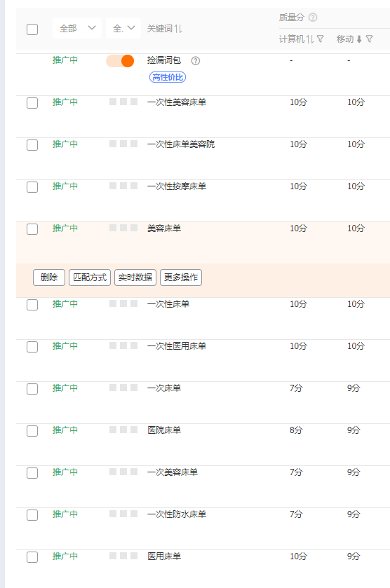Check the select-all header checkbox
The image size is (390, 588).
[x=32, y=29]
